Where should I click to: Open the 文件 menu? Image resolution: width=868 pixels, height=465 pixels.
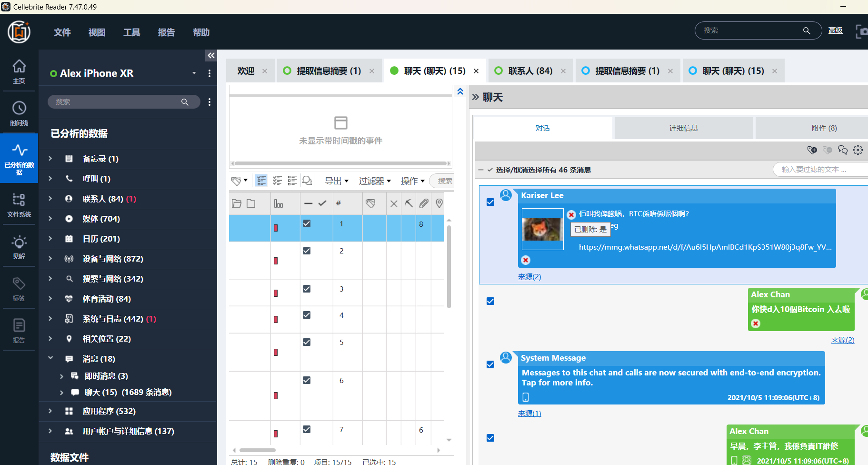point(62,32)
